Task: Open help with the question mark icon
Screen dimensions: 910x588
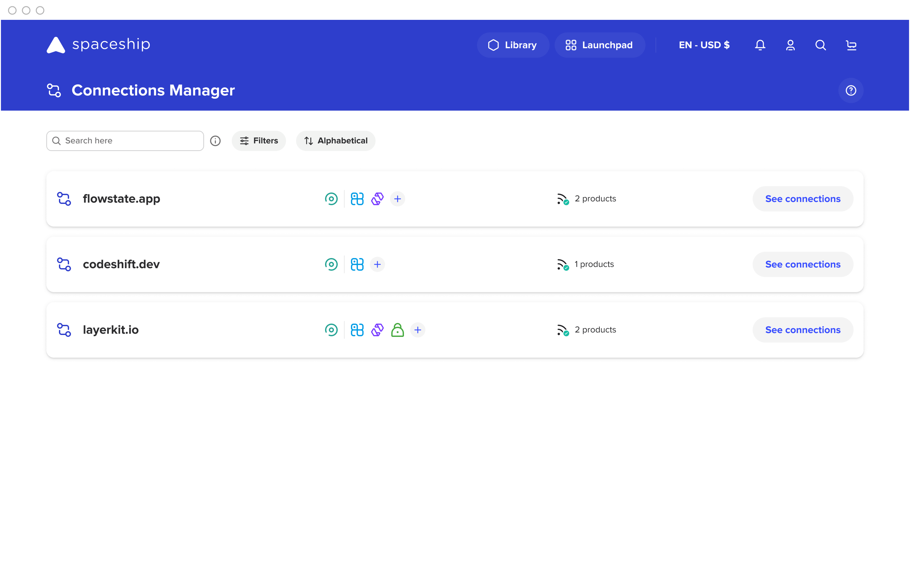Action: tap(851, 90)
